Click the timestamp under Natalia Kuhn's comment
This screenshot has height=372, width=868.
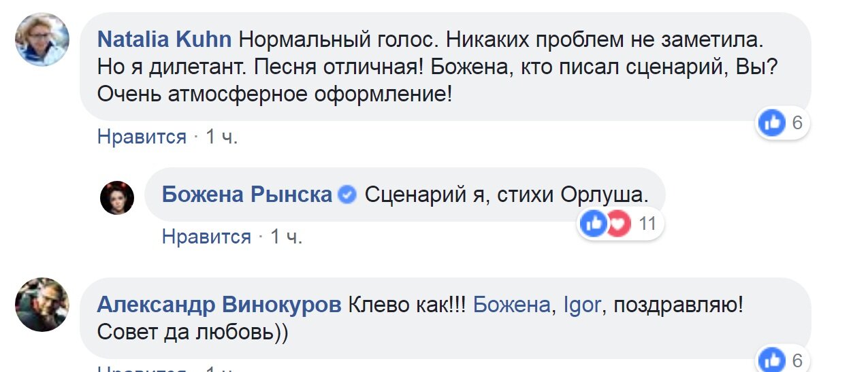222,137
